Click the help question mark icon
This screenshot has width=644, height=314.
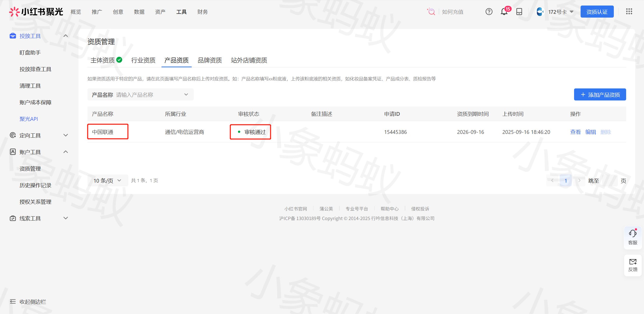[489, 12]
